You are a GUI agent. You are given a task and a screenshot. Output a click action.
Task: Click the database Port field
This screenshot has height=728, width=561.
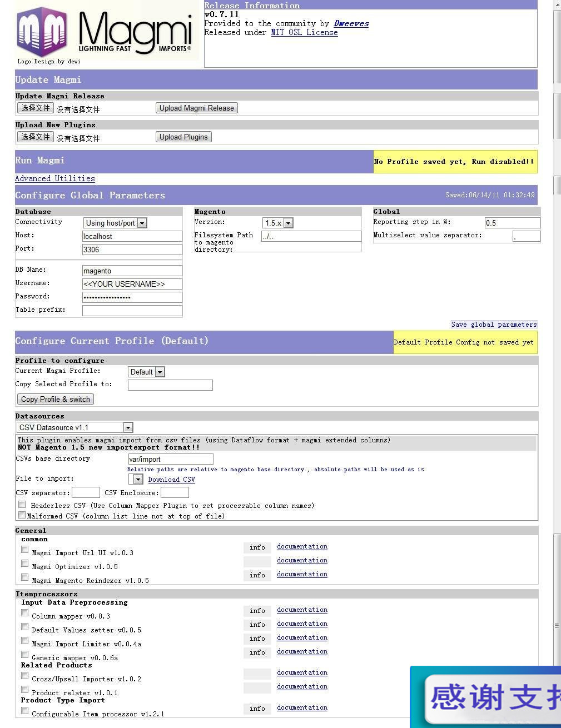132,250
